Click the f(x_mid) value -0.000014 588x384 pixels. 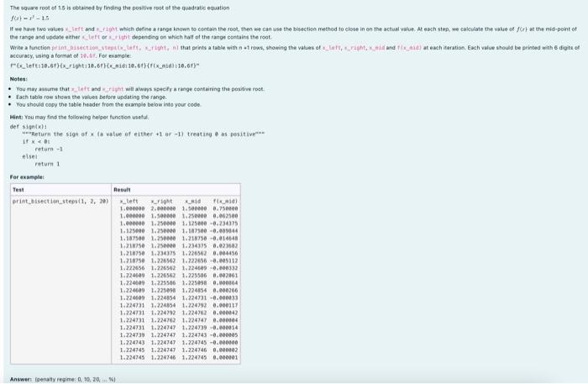click(224, 328)
